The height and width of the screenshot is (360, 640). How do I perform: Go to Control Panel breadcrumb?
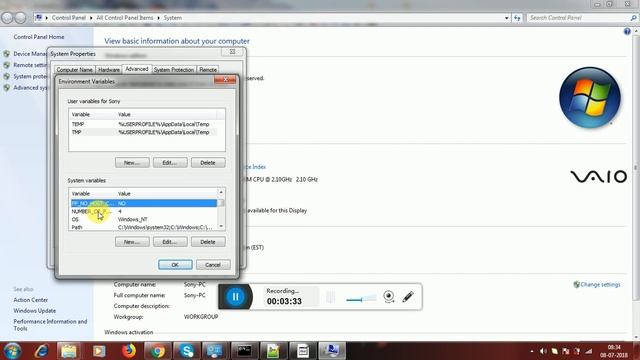pos(69,18)
